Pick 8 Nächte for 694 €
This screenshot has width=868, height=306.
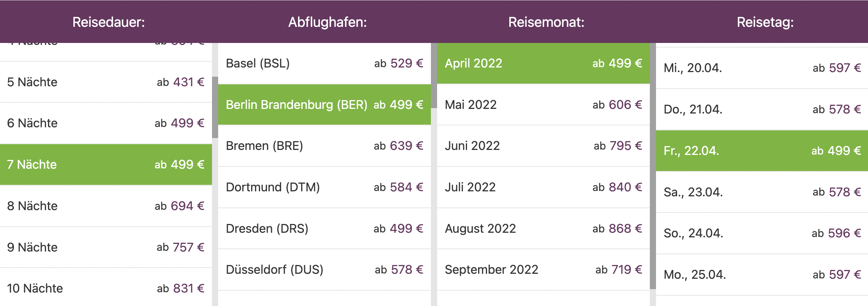(x=106, y=206)
